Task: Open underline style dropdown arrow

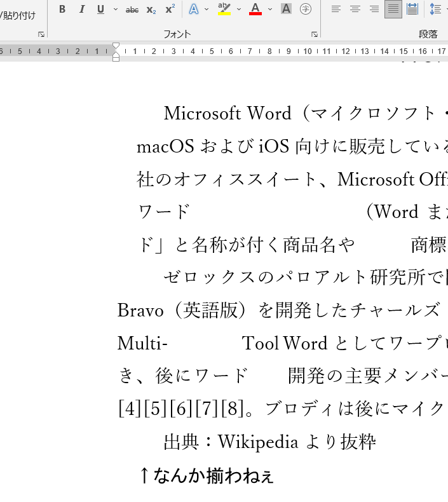Action: pyautogui.click(x=116, y=10)
